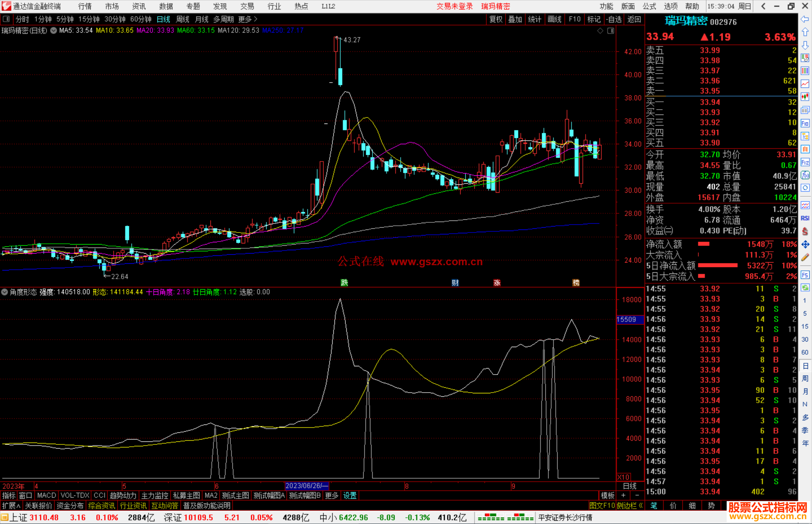Open the 图文F10 link
Image resolution: width=812 pixels, height=524 pixels.
tap(602, 506)
